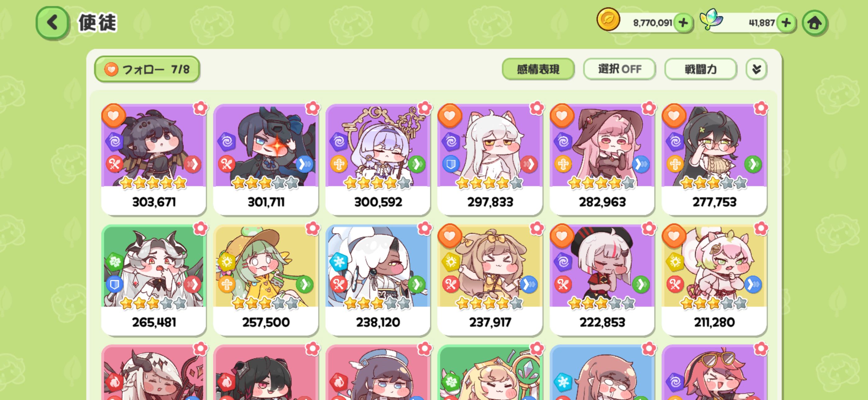Click the flower badge on 257,500 card

click(x=312, y=228)
